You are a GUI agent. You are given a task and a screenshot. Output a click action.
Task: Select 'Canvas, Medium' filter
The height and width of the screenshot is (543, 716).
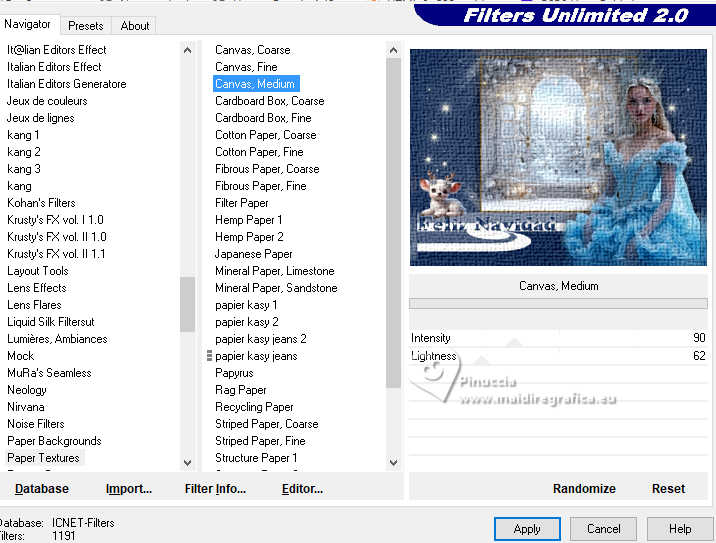[x=256, y=84]
